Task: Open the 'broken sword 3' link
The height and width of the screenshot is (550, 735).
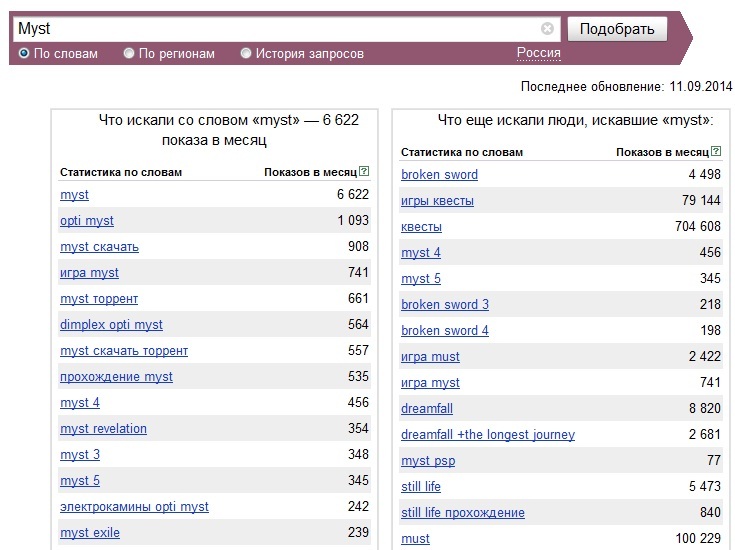Action: (x=445, y=305)
